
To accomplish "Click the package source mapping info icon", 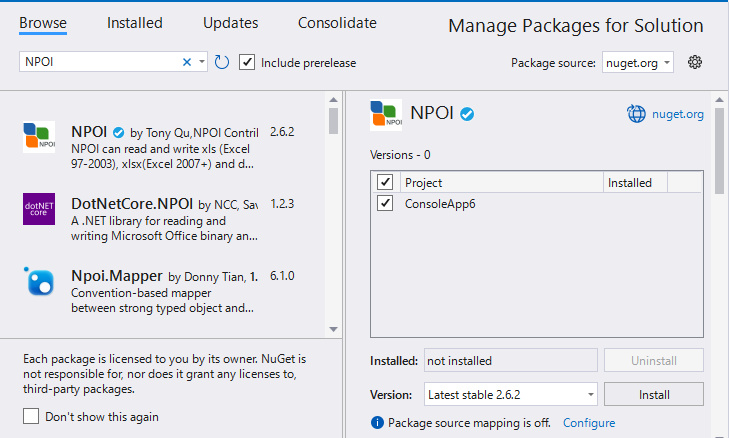I will pyautogui.click(x=377, y=423).
